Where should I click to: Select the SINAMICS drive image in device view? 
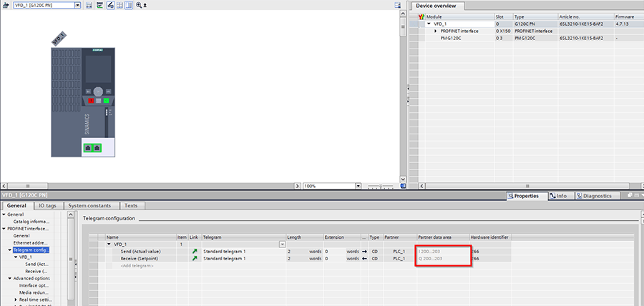83,102
